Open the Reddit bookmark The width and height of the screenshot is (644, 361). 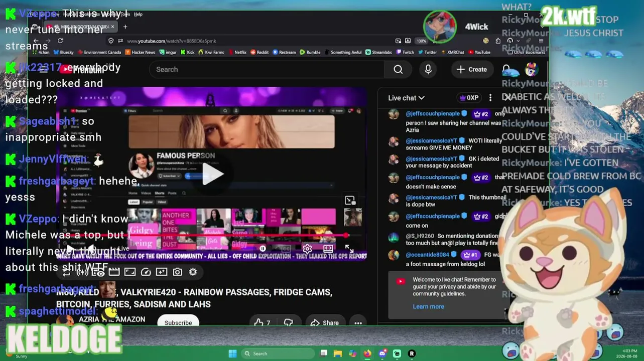pyautogui.click(x=260, y=52)
